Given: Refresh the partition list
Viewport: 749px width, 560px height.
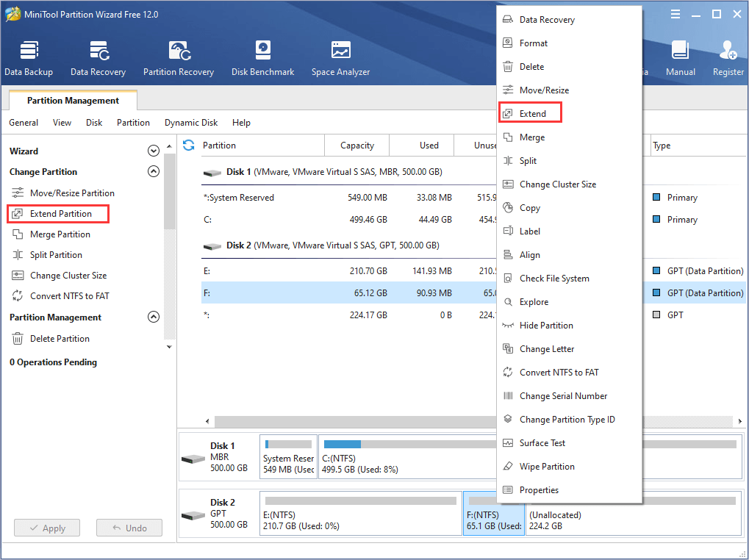Looking at the screenshot, I should [189, 145].
